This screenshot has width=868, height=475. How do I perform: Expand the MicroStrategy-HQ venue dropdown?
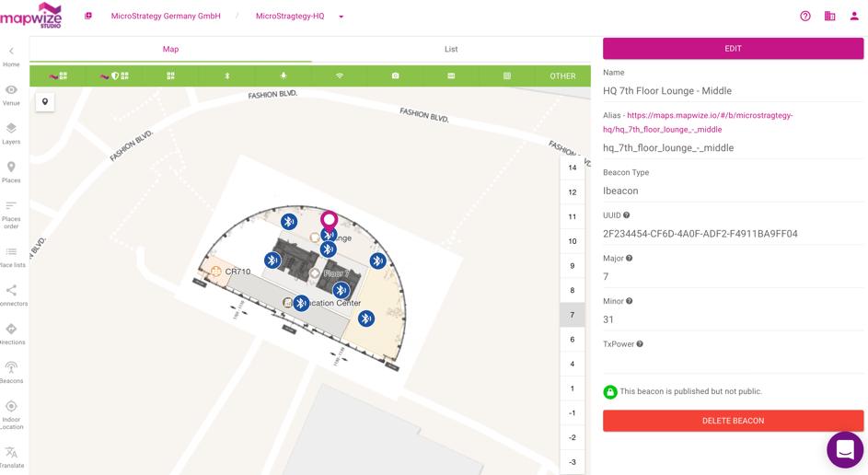341,17
